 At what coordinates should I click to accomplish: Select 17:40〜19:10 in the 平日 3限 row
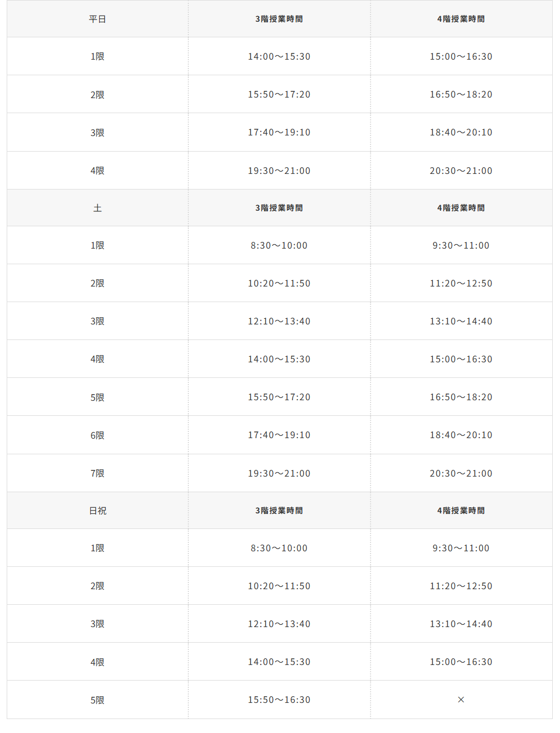coord(279,132)
